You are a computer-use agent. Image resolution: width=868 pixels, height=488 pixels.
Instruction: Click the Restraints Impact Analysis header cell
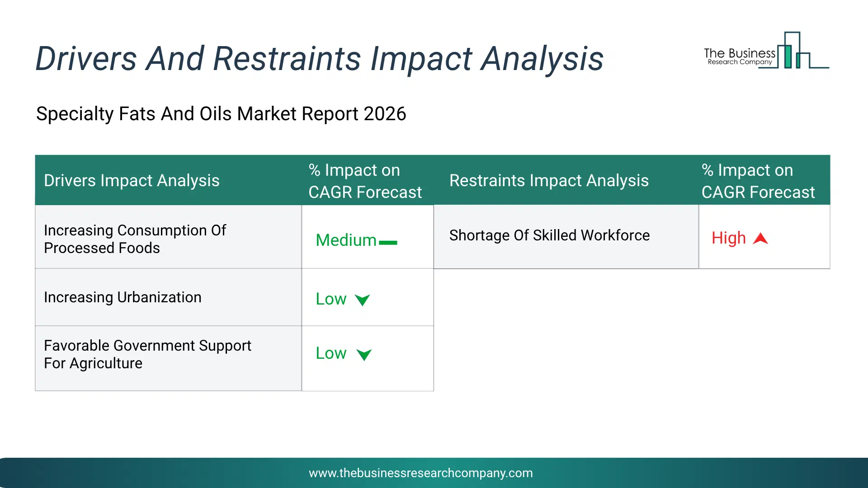(x=566, y=180)
